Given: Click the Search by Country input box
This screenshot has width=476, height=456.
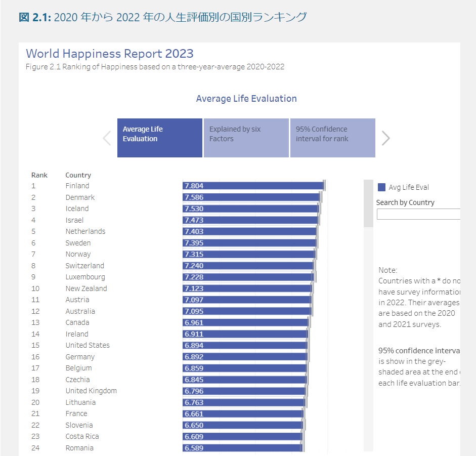Looking at the screenshot, I should [418, 214].
